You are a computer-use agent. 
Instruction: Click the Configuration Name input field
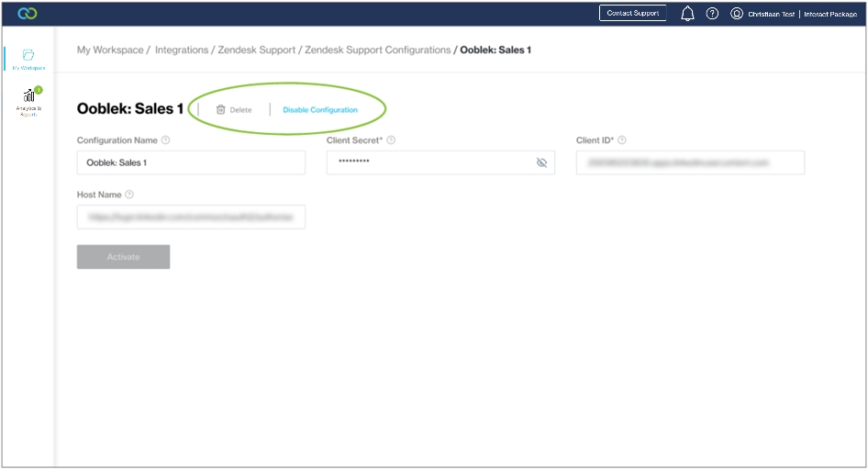[191, 162]
